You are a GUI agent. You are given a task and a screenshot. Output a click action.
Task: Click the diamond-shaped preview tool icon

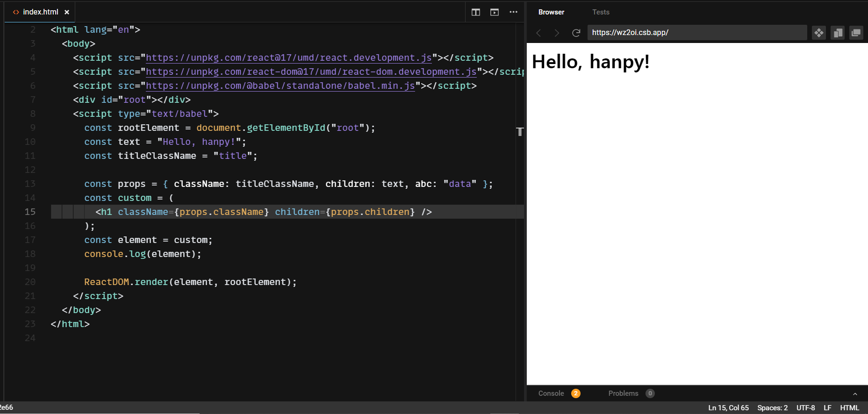click(x=819, y=33)
